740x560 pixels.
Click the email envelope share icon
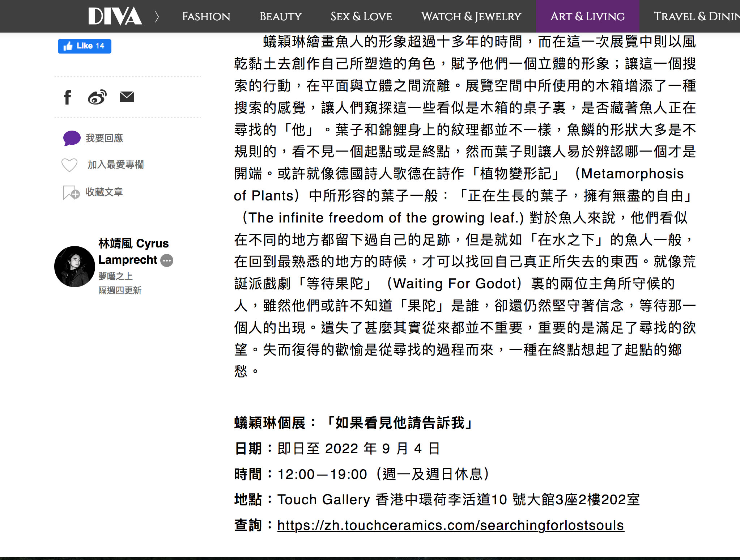[127, 97]
